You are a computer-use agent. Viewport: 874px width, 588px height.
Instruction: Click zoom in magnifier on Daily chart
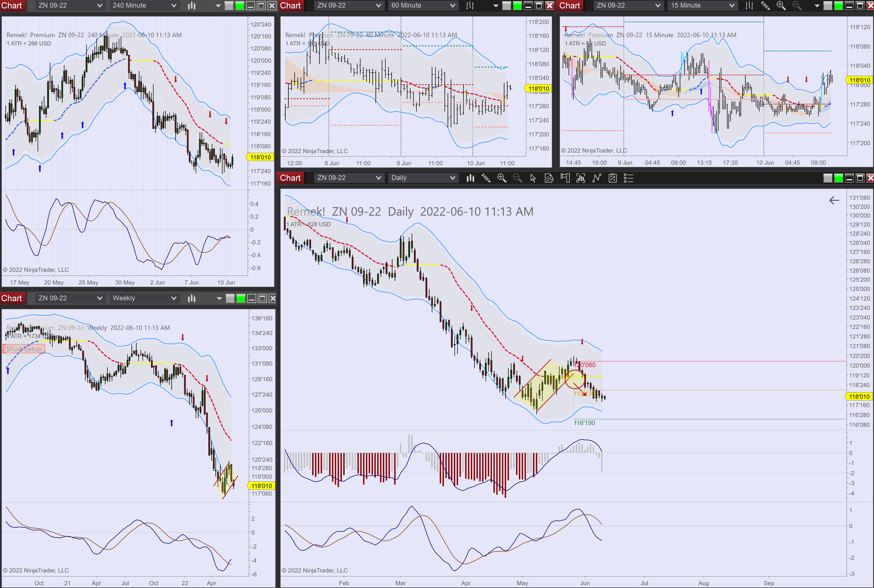tap(501, 178)
